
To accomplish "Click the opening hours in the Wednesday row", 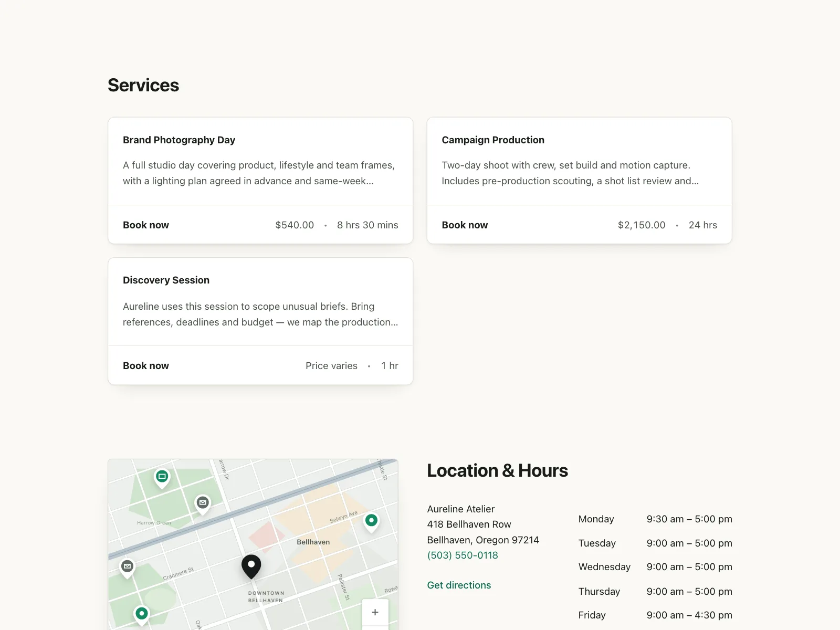I will [x=689, y=567].
